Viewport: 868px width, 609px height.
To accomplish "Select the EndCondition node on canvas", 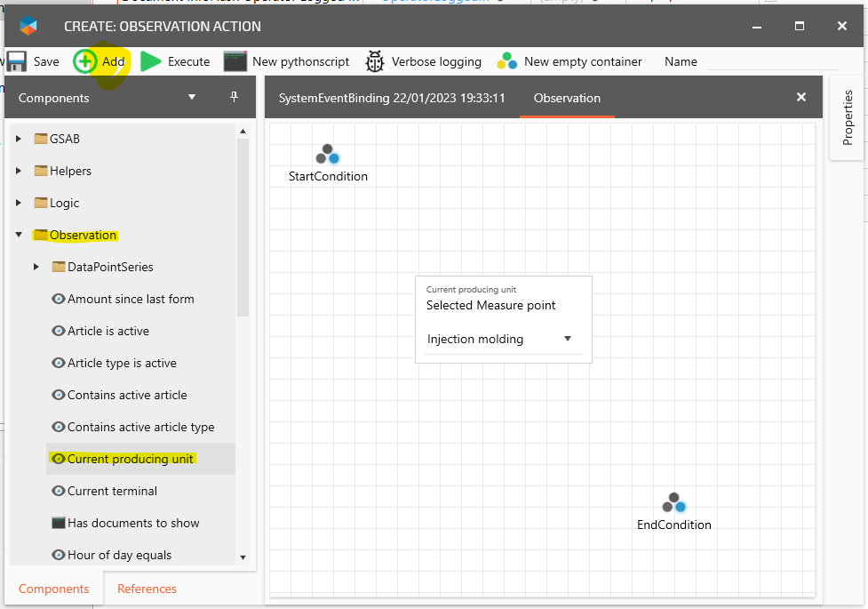I will (x=673, y=503).
